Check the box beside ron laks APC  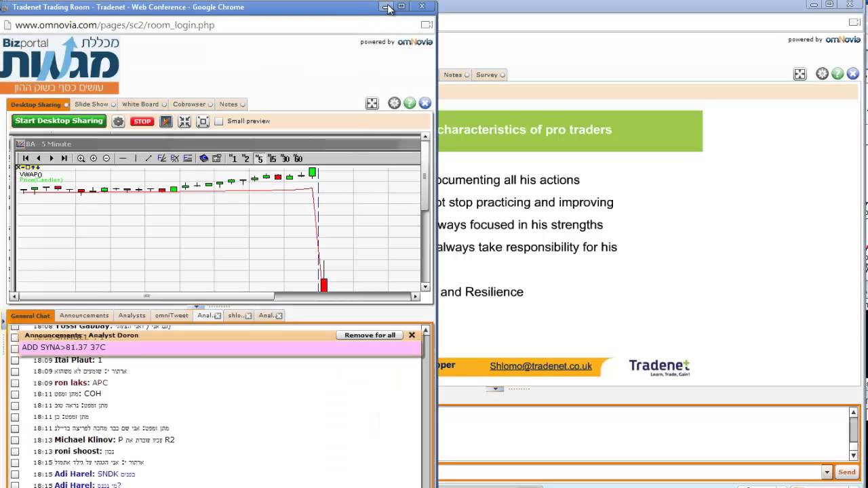click(x=15, y=383)
